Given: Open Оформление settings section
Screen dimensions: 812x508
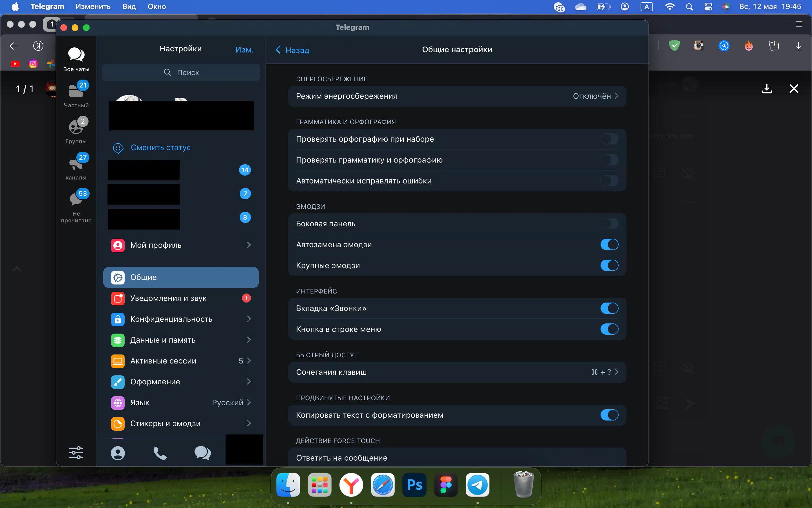Looking at the screenshot, I should click(x=181, y=382).
